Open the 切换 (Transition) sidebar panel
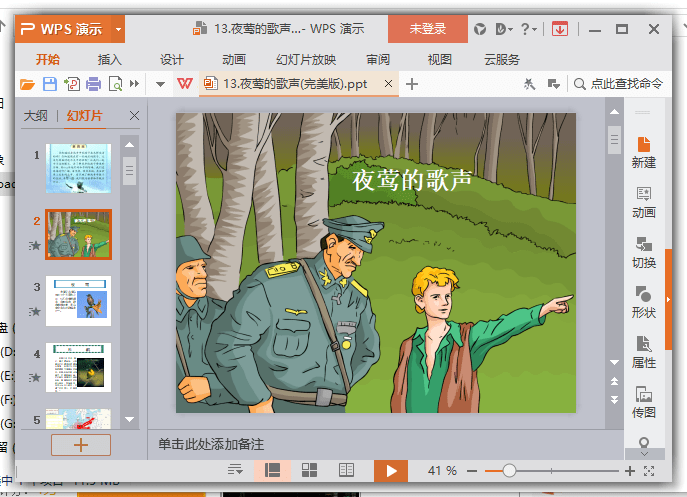Viewport: 687px width, 497px height. pyautogui.click(x=644, y=252)
